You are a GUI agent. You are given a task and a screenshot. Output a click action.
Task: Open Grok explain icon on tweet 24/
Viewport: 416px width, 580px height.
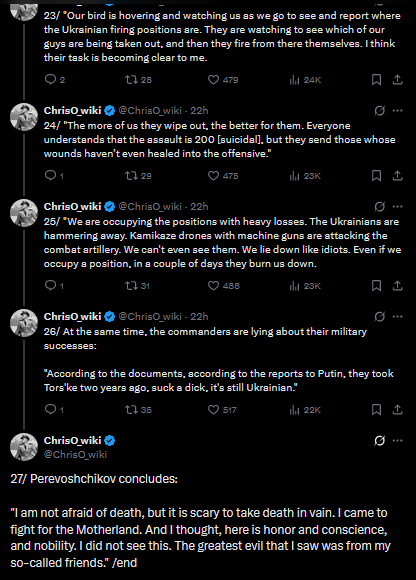coord(379,111)
